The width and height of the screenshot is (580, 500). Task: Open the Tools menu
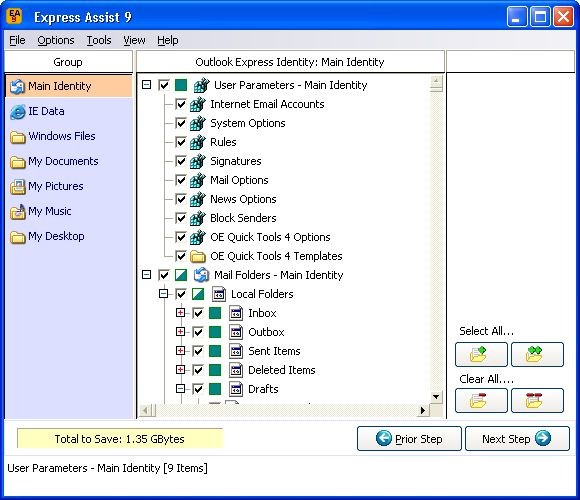[99, 40]
